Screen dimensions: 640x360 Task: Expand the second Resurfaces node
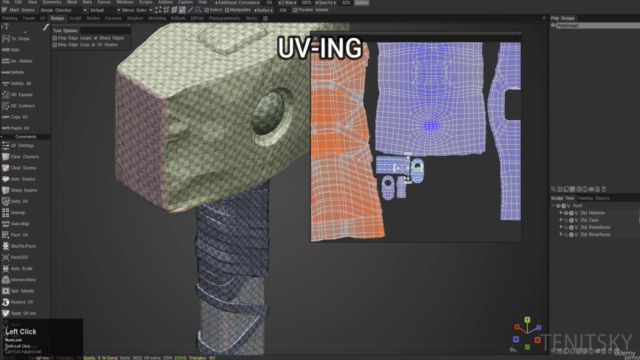pyautogui.click(x=561, y=235)
